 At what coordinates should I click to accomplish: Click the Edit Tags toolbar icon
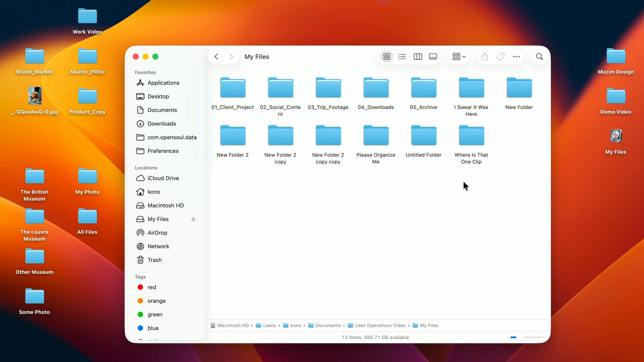[500, 57]
